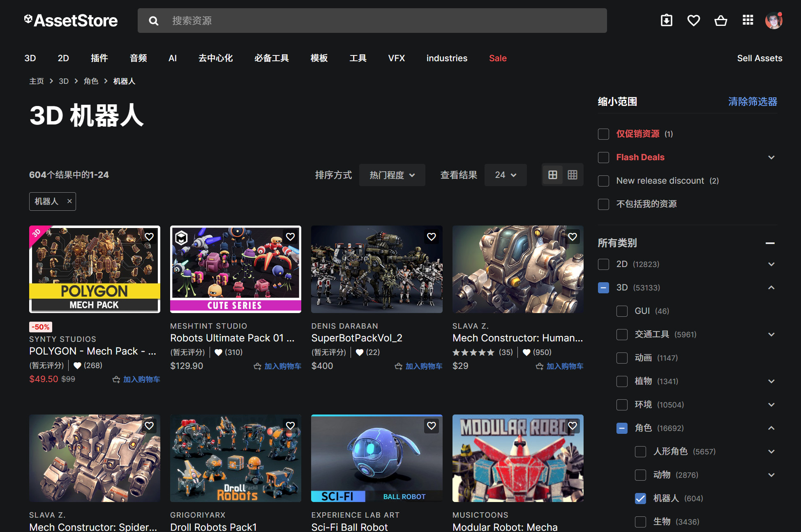Uncheck the 机器人 category checkbox
801x532 pixels.
640,498
